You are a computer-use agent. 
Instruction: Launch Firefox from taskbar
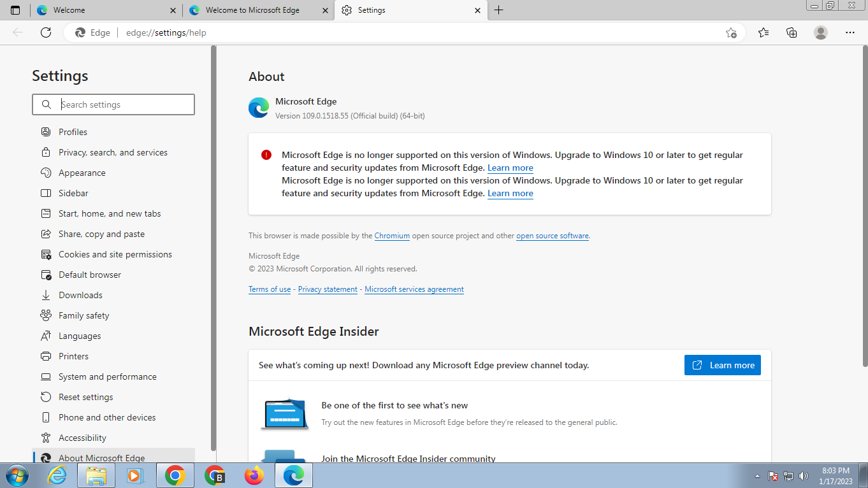click(x=254, y=475)
